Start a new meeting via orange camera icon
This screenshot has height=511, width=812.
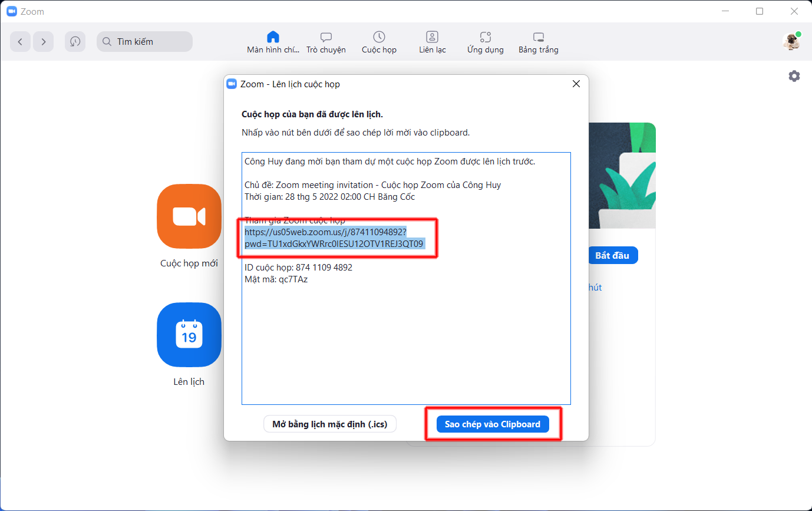point(189,216)
